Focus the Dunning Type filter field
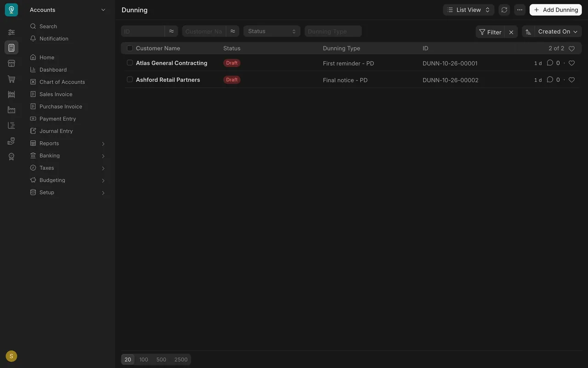This screenshot has height=368, width=588. (333, 31)
